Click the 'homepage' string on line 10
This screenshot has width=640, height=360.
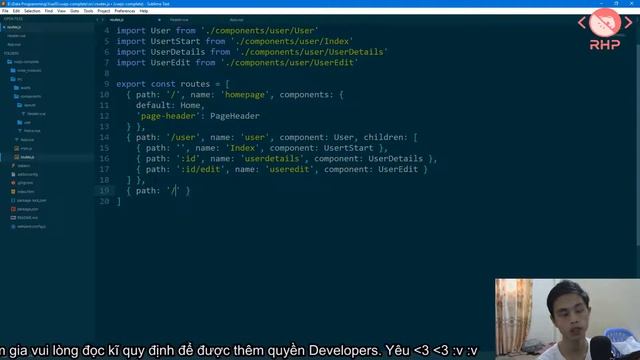click(245, 95)
